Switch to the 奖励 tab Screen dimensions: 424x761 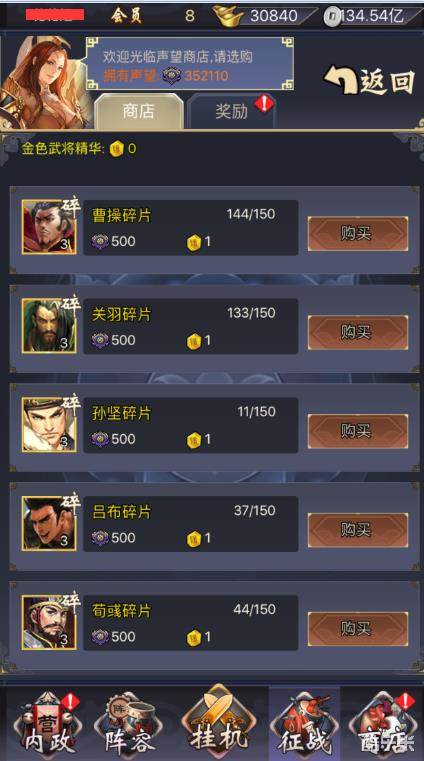[231, 111]
